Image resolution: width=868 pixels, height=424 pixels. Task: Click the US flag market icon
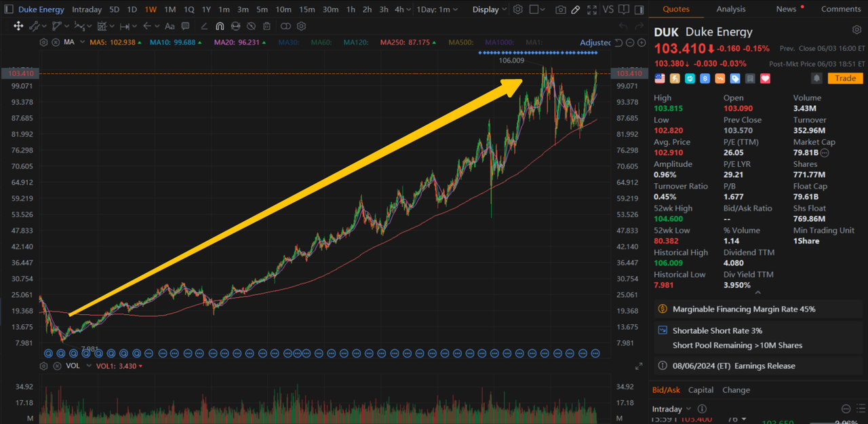click(x=659, y=79)
